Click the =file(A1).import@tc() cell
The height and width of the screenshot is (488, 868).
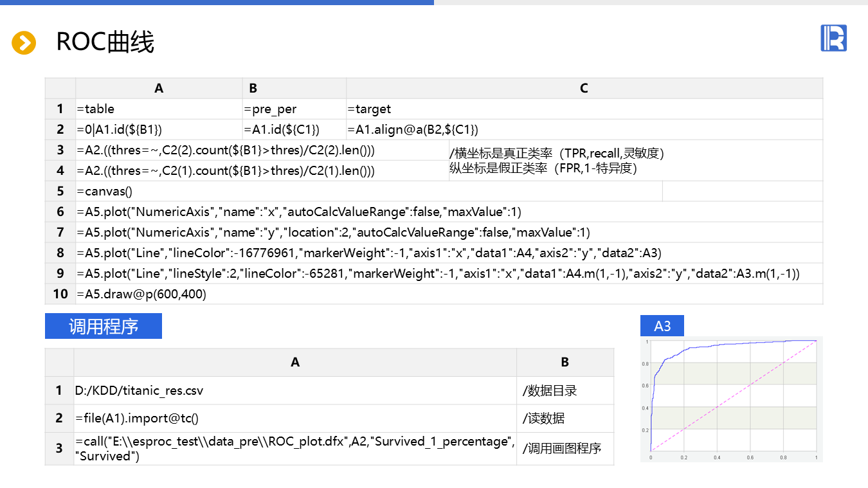(x=294, y=419)
